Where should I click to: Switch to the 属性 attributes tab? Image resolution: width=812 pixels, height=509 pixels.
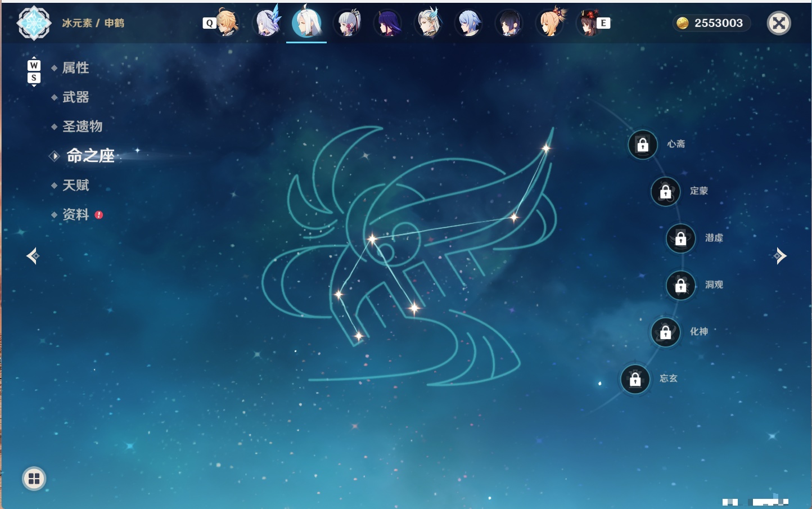click(x=75, y=68)
